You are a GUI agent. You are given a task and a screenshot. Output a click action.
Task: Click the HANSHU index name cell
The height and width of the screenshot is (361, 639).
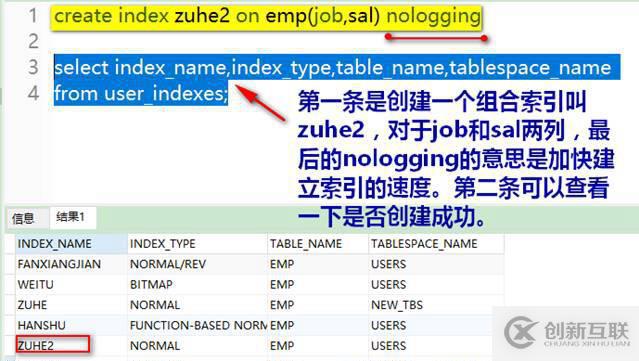pyautogui.click(x=71, y=325)
